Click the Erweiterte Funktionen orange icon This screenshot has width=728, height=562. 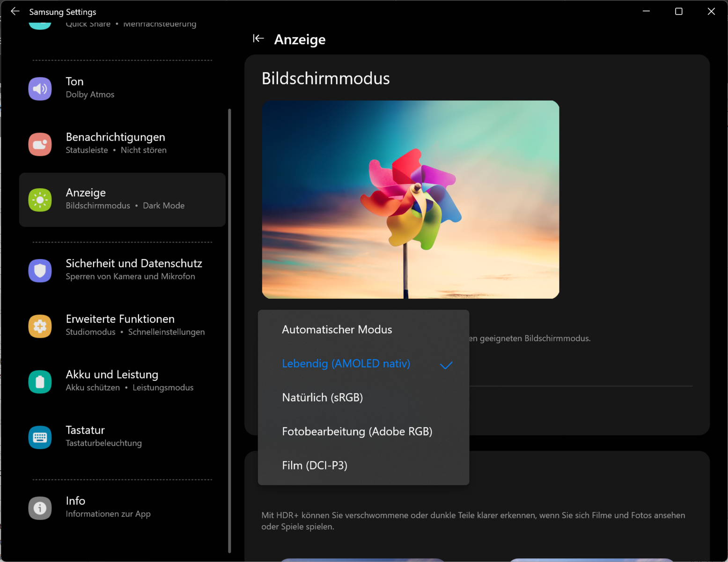pyautogui.click(x=40, y=326)
